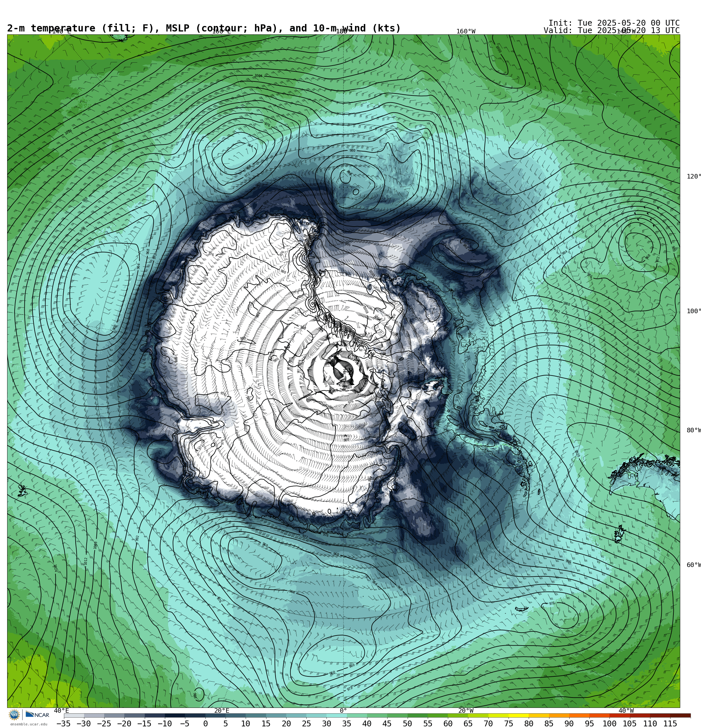The image size is (701, 728).
Task: Pick the 75 to 80 yellow colorbar swatch
Action: 519,715
